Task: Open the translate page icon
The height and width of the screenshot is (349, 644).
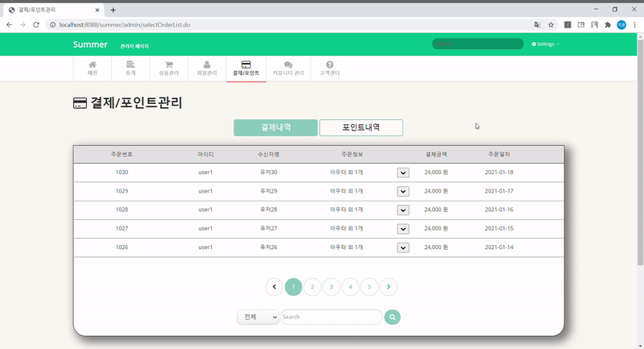Action: (537, 25)
